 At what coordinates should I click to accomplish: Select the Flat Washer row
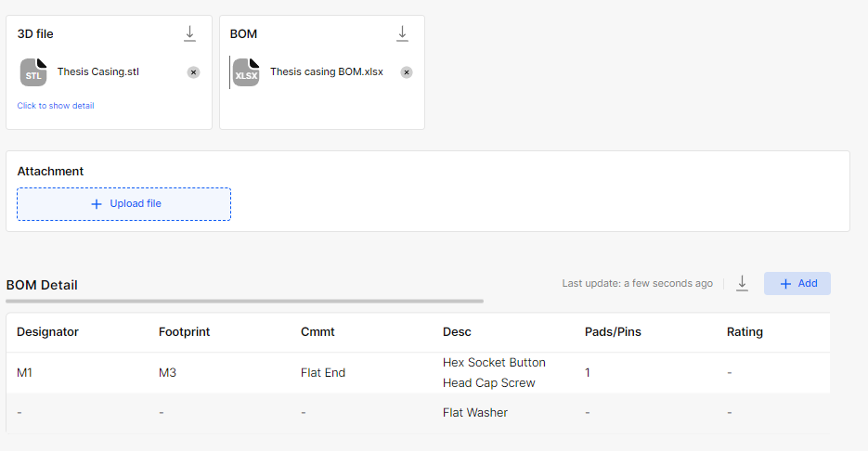click(418, 413)
